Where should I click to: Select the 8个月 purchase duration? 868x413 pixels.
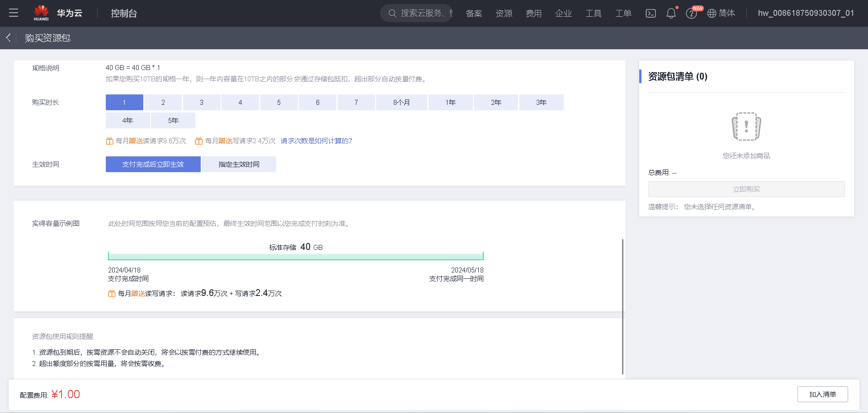[x=401, y=102]
